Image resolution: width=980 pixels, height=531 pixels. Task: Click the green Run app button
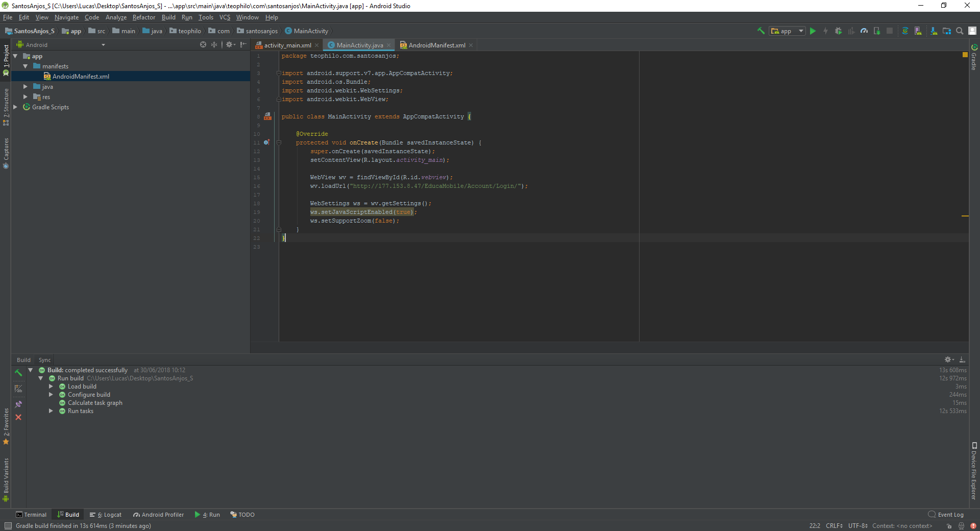[x=813, y=31]
